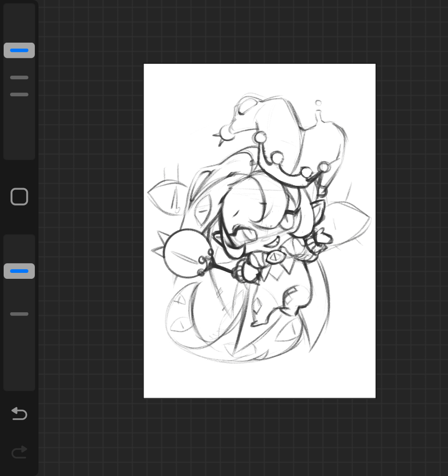
Task: Select the lower saved notch on size slider
Action: pyautogui.click(x=19, y=94)
